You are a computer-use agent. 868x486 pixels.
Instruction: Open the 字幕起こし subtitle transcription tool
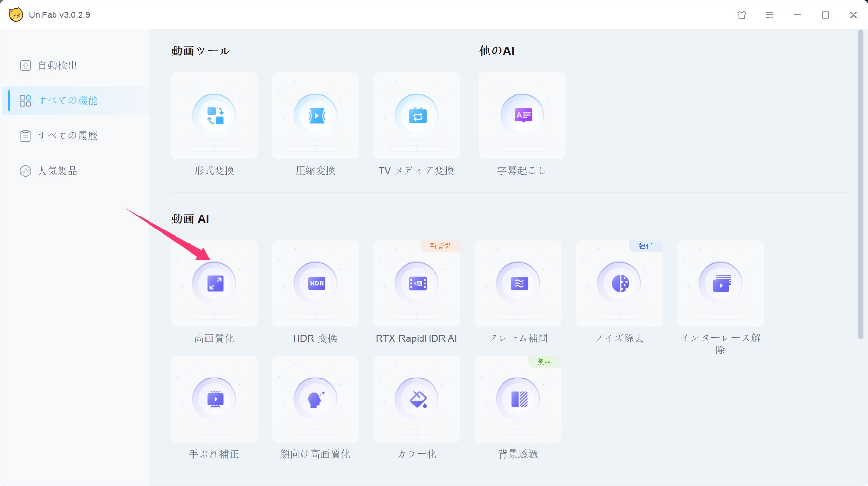click(522, 116)
